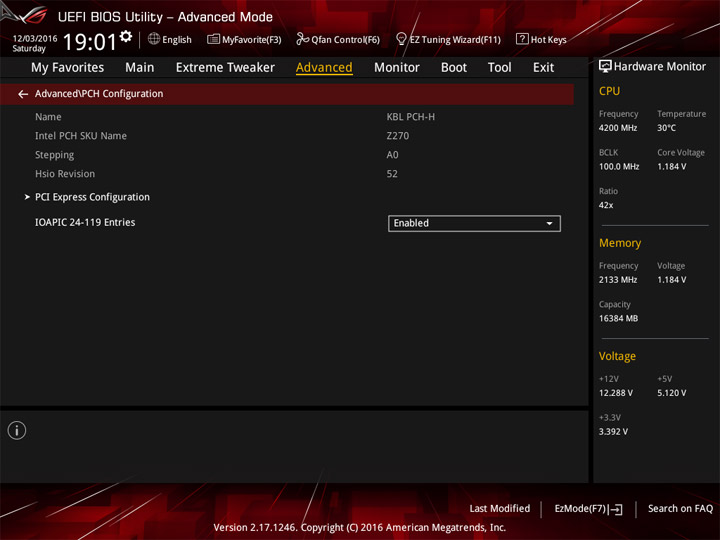Click memory capacity 16384 MB value
The image size is (720, 540).
pos(618,318)
